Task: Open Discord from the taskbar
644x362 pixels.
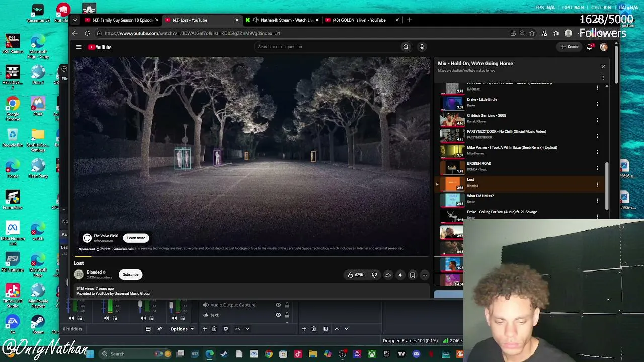Action: point(416,354)
